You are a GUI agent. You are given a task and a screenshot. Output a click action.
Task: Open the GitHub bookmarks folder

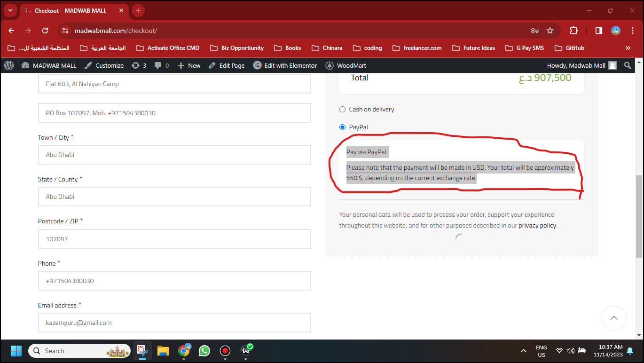[569, 48]
